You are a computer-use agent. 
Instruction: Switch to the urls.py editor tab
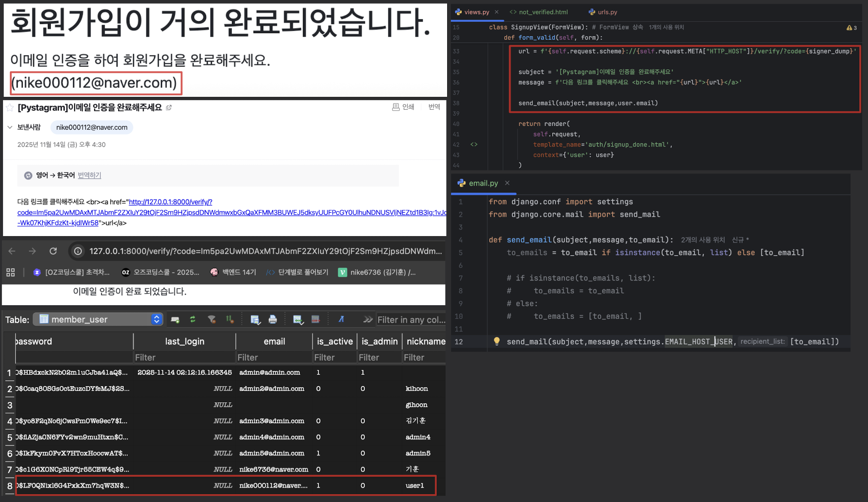coord(607,12)
